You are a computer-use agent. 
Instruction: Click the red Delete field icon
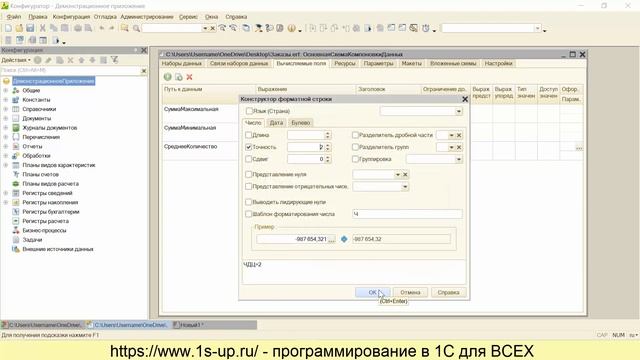point(189,77)
